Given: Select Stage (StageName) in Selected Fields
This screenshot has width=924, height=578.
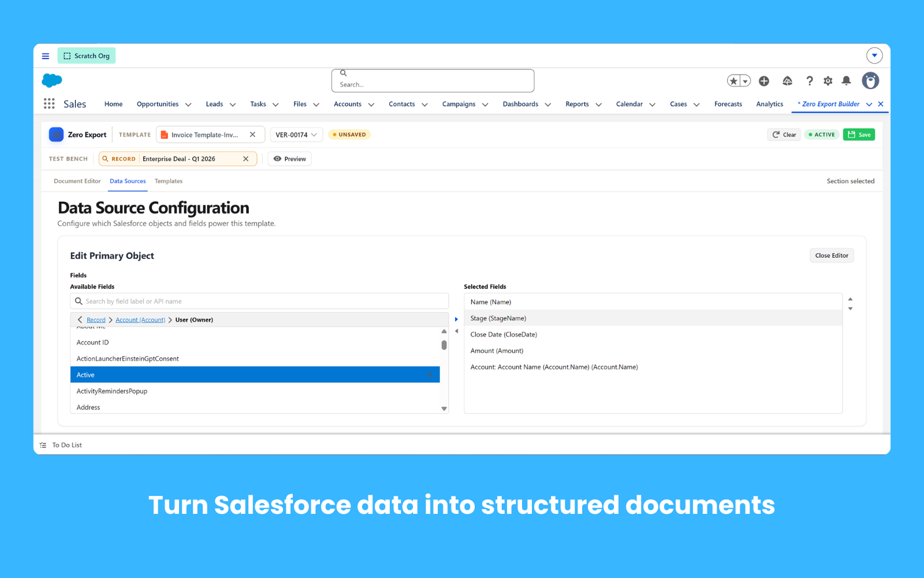Looking at the screenshot, I should coord(653,318).
